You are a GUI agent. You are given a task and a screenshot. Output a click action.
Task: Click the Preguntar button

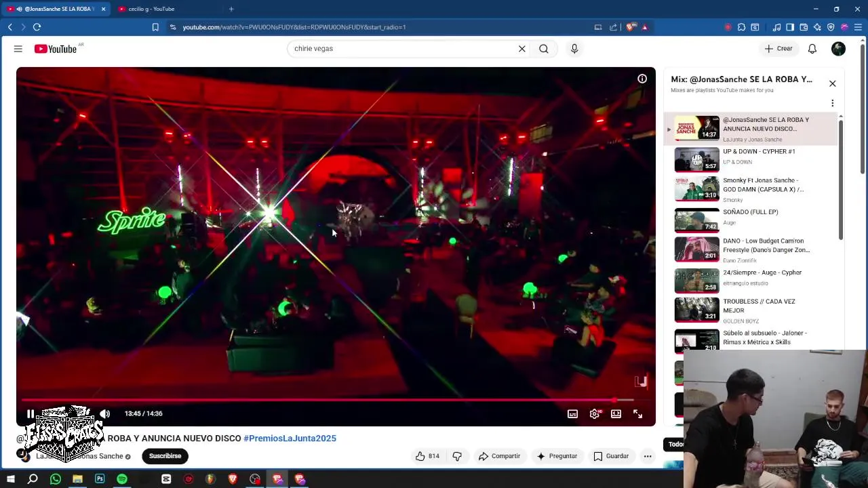coord(557,456)
